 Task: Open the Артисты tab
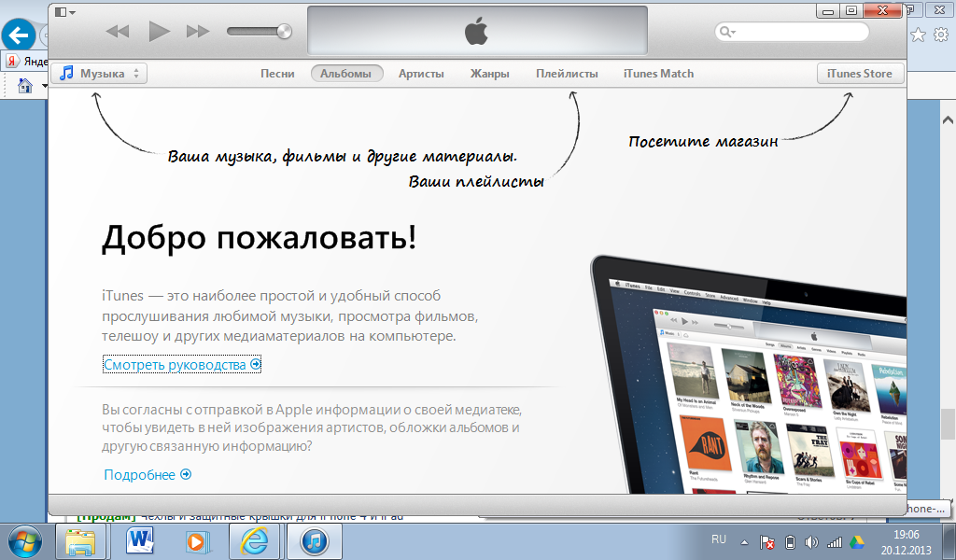point(421,74)
